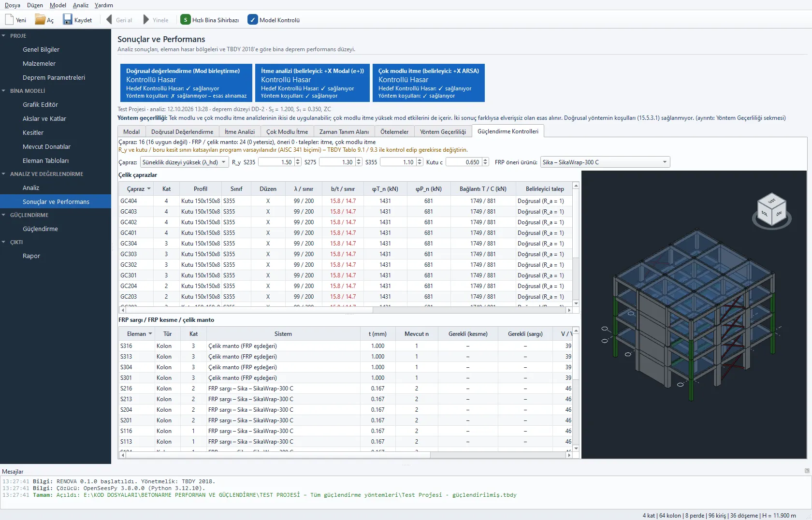This screenshot has height=520, width=812.
Task: Run Model Kontrolü check
Action: coord(274,20)
